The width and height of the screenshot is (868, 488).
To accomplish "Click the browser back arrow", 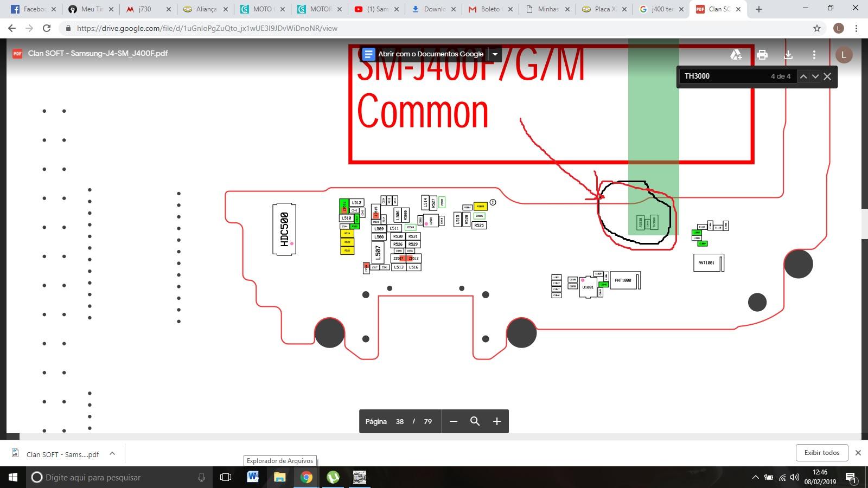I will 12,28.
